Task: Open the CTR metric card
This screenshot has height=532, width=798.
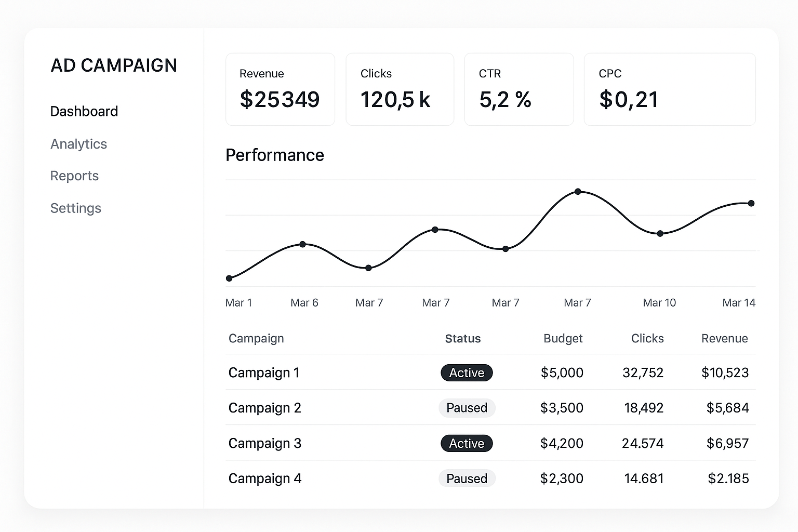Action: pos(518,89)
